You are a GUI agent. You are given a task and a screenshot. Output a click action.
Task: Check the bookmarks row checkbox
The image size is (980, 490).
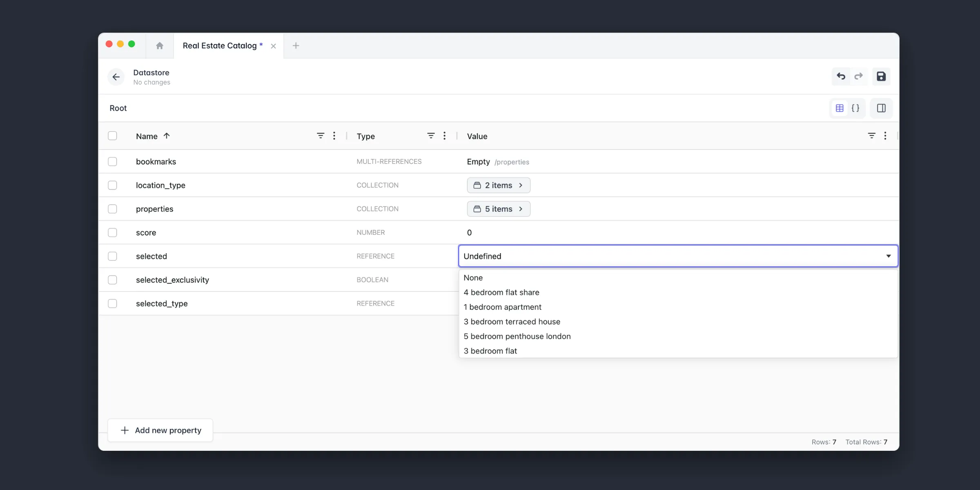pos(112,162)
